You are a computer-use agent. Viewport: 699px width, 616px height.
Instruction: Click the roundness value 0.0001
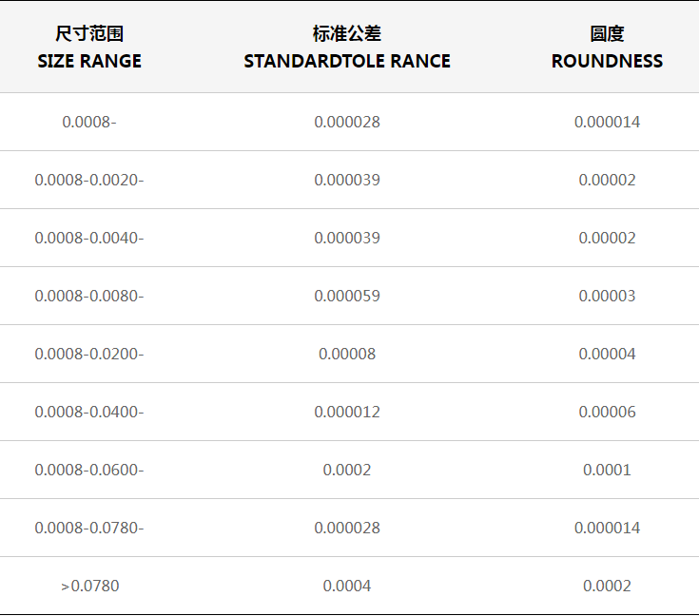[x=607, y=470]
